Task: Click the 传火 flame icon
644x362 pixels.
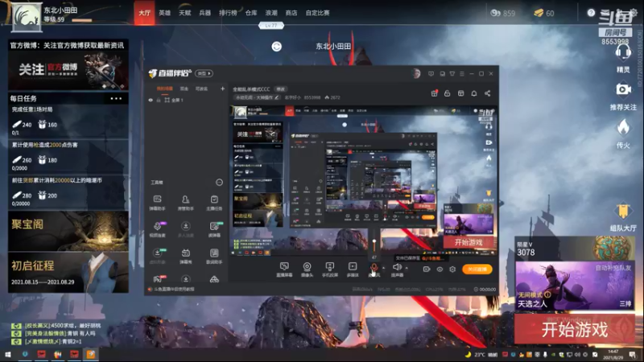Action: point(623,128)
